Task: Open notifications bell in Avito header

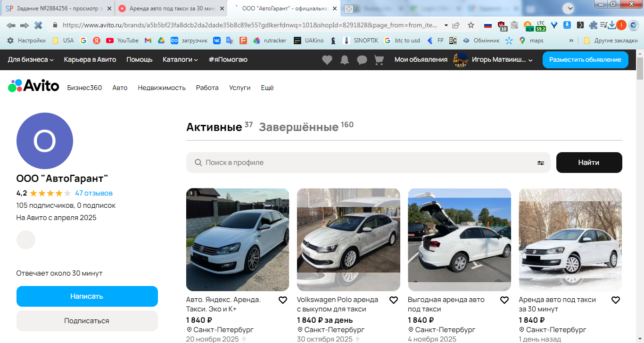Action: click(x=345, y=60)
